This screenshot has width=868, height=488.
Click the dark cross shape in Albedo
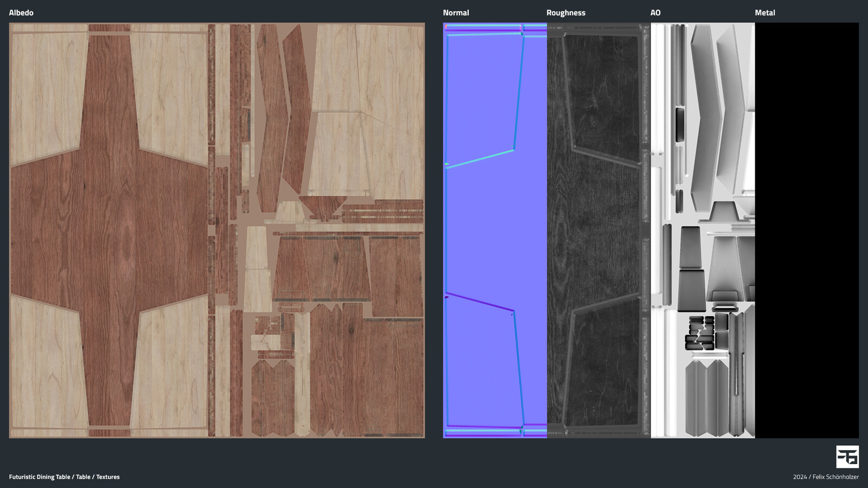[x=110, y=230]
